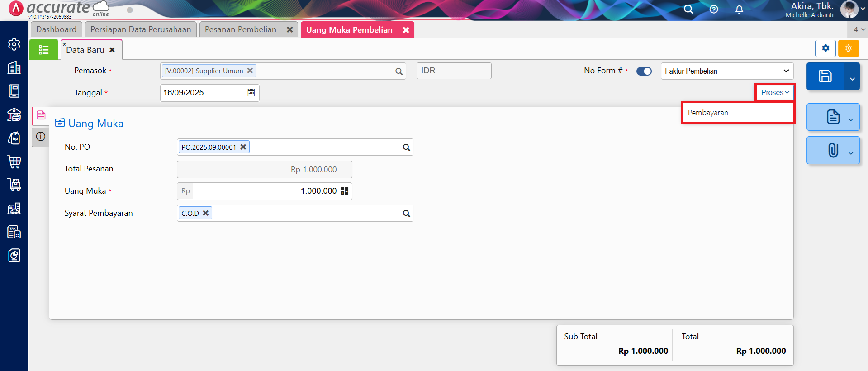868x371 pixels.
Task: Open the save button dropdown arrow
Action: coord(852,78)
